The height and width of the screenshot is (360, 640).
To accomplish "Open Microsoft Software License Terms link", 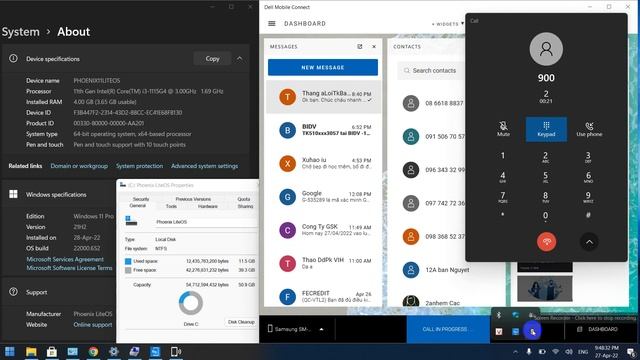I will [69, 268].
